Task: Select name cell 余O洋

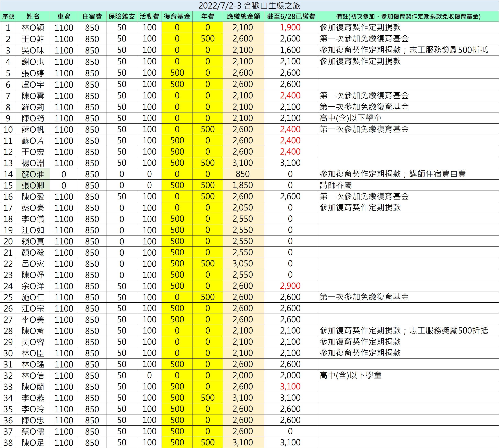Action: [33, 286]
